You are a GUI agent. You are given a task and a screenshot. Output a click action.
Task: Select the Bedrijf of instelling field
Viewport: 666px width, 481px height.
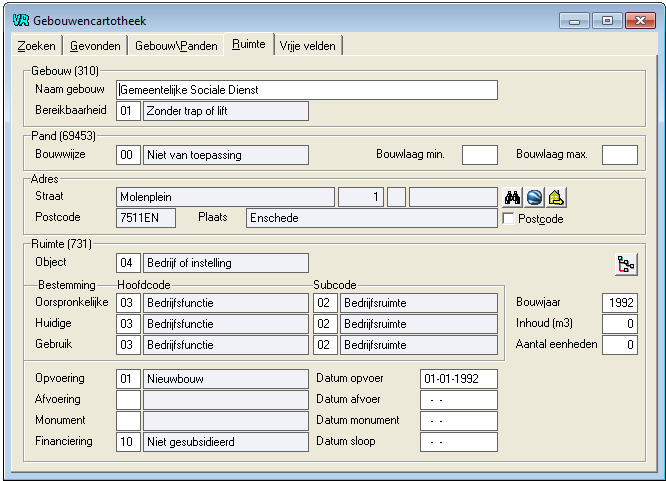226,263
